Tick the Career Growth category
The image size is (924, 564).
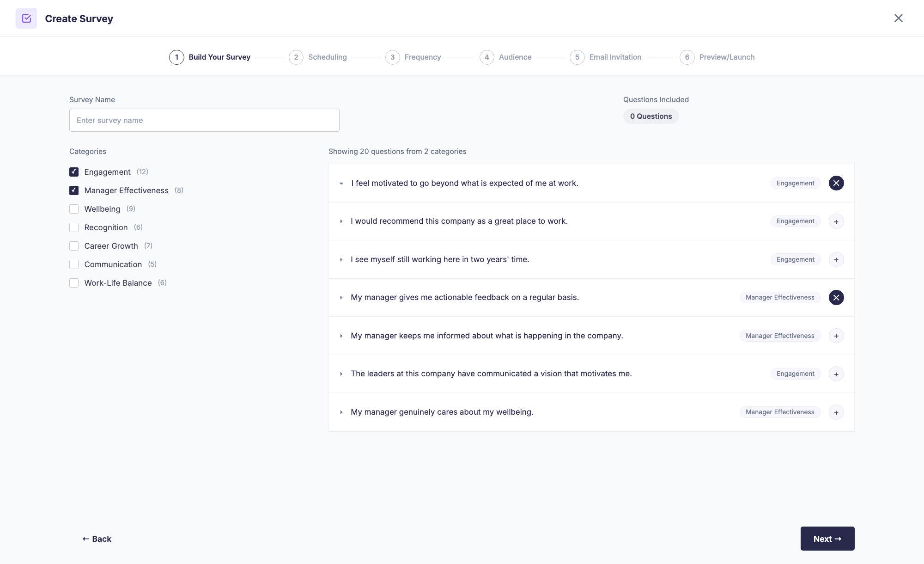click(74, 246)
